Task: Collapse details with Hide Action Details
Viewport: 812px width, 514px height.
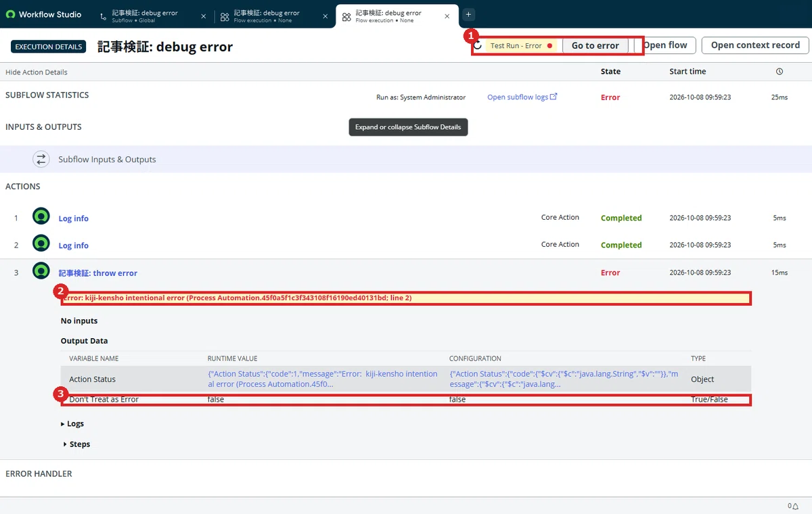Action: [x=37, y=72]
